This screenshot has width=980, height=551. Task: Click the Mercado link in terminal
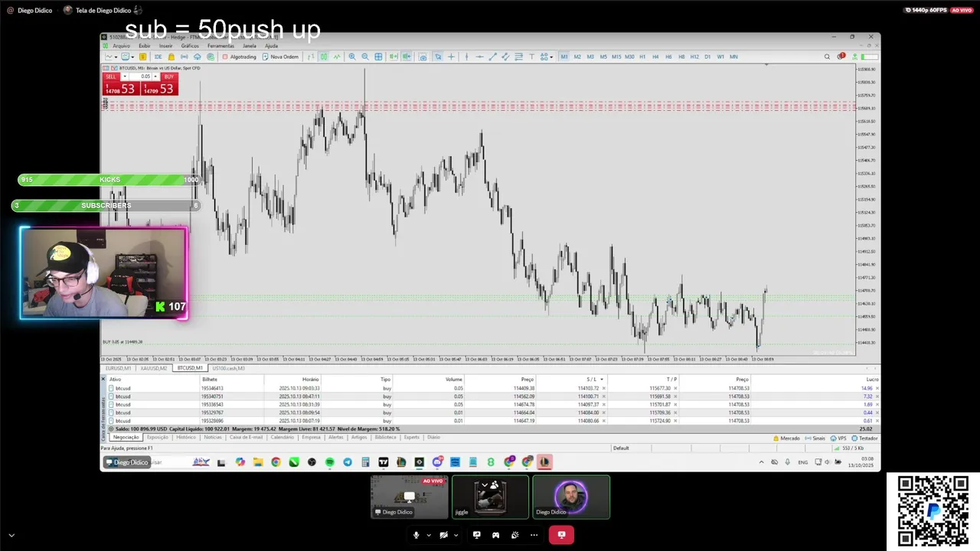click(x=786, y=439)
